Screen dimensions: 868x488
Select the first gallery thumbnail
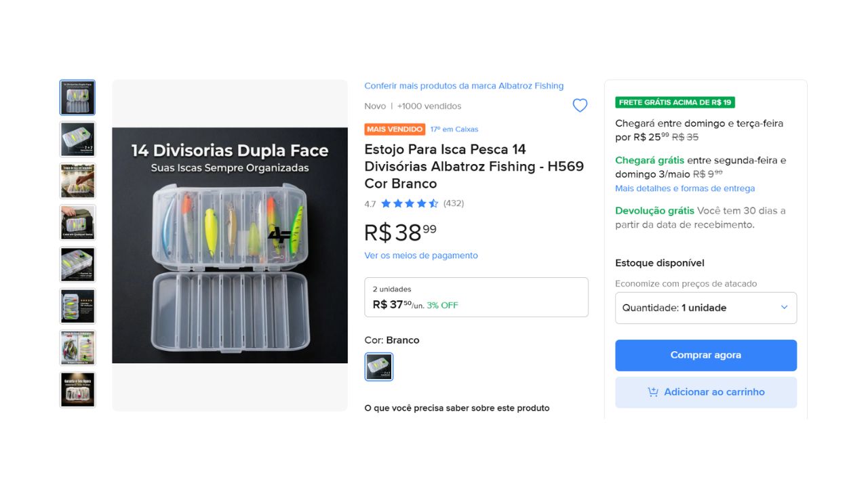(77, 98)
